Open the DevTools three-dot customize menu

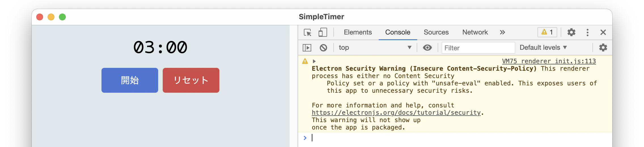[x=588, y=32]
